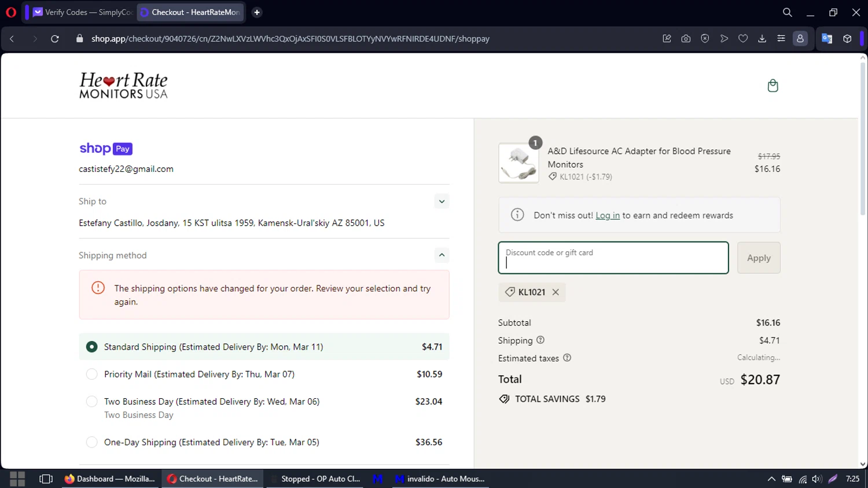Screen dimensions: 868x488
Task: Open the downloads panel
Action: pos(762,39)
